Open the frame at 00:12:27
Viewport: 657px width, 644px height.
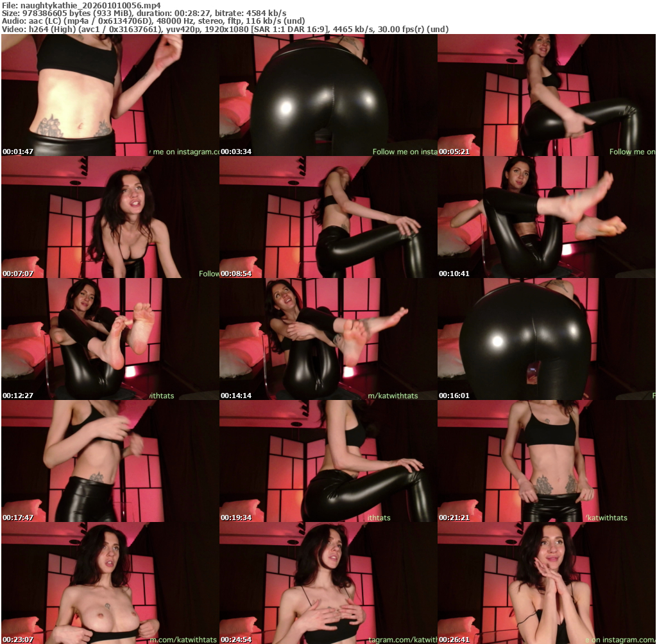click(110, 339)
